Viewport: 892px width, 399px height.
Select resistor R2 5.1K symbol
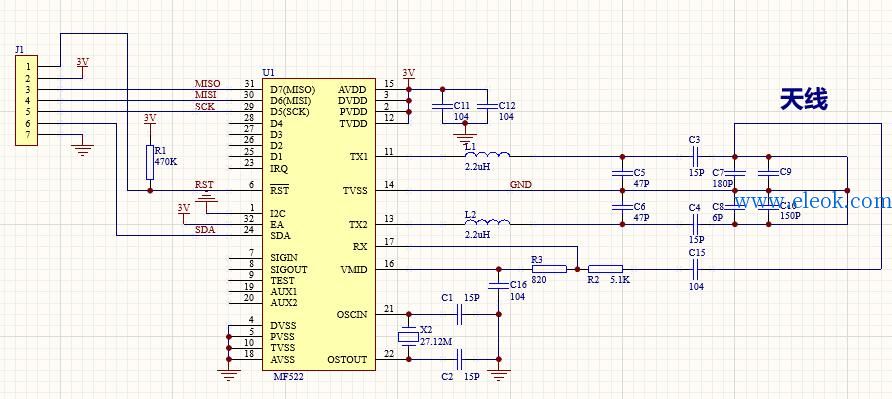pos(605,269)
